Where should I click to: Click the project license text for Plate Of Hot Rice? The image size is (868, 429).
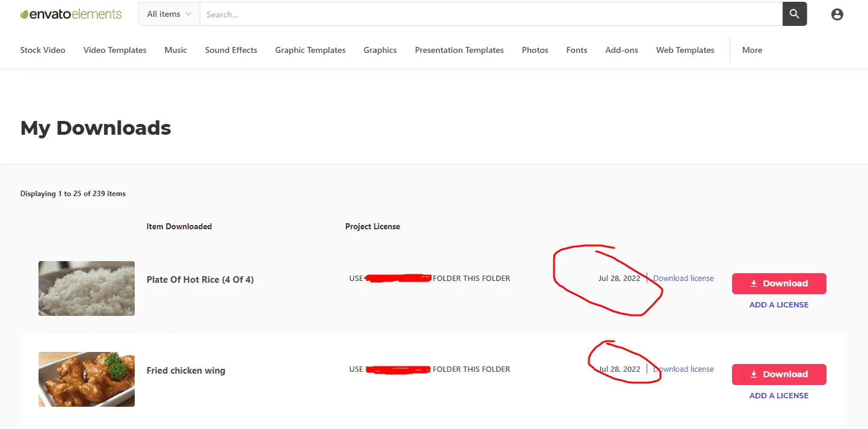pyautogui.click(x=429, y=278)
